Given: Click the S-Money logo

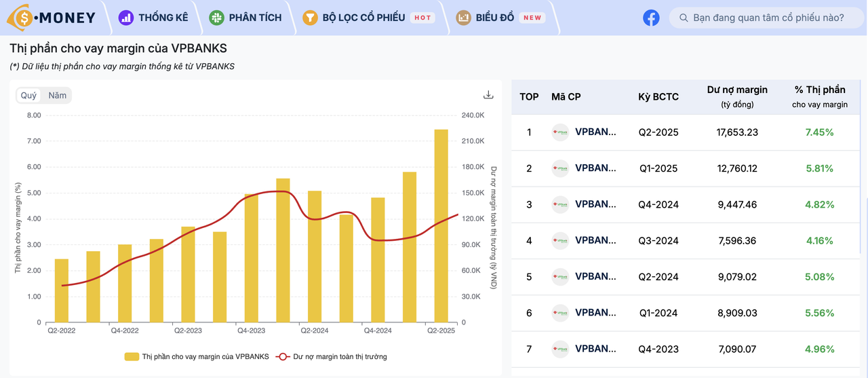Looking at the screenshot, I should (52, 18).
